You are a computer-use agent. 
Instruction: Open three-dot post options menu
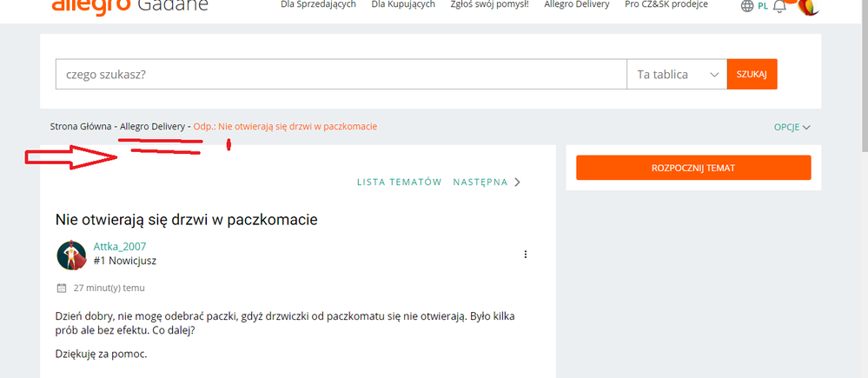point(526,255)
